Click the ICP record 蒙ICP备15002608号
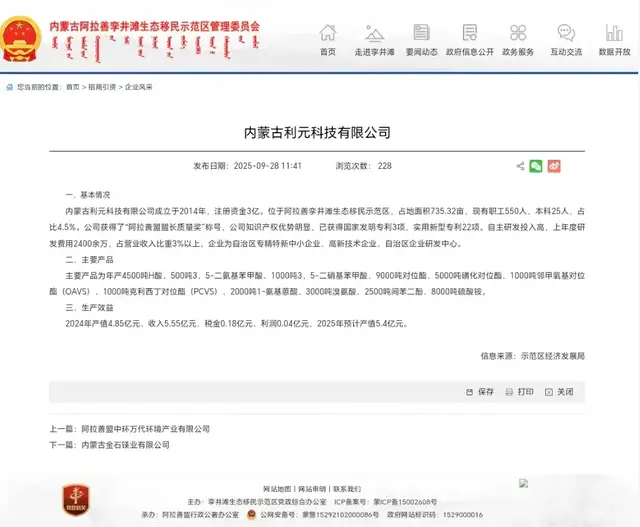The image size is (640, 527). [x=405, y=502]
